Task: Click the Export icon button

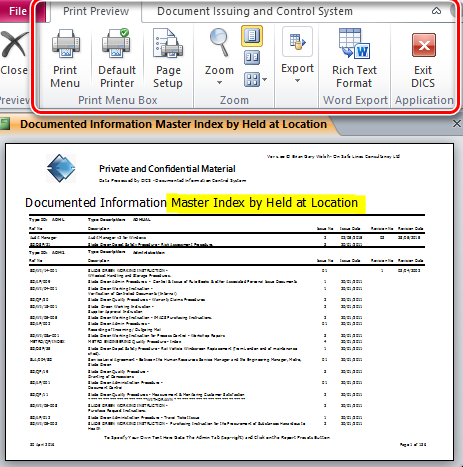Action: [x=297, y=42]
